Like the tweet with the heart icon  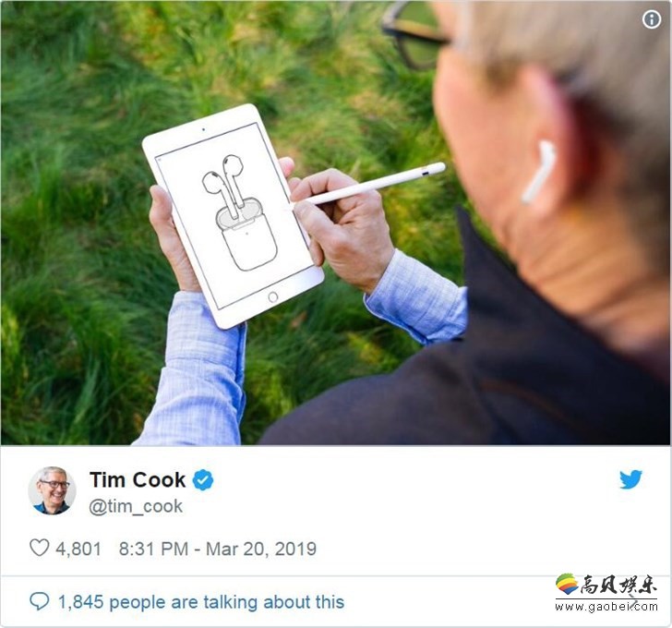[39, 548]
